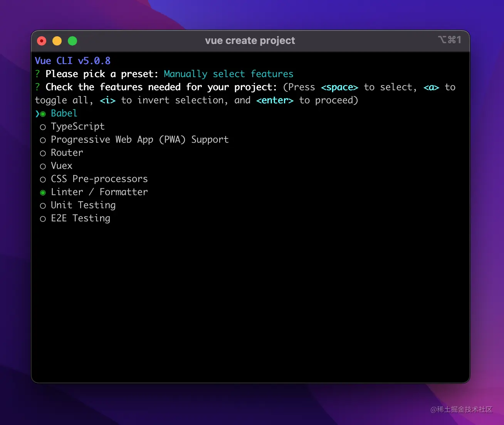Select the Unit Testing label
504x425 pixels.
83,205
